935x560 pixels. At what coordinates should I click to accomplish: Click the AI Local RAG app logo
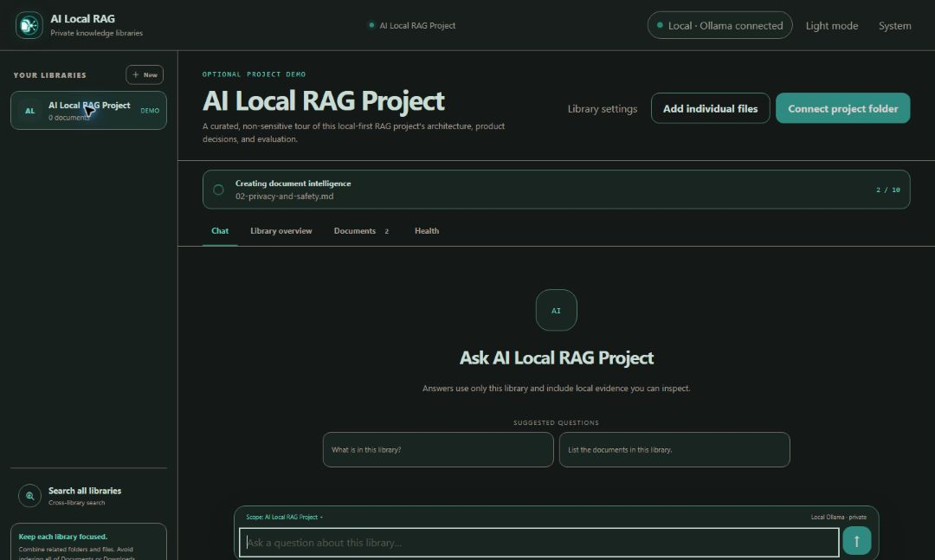(x=29, y=25)
